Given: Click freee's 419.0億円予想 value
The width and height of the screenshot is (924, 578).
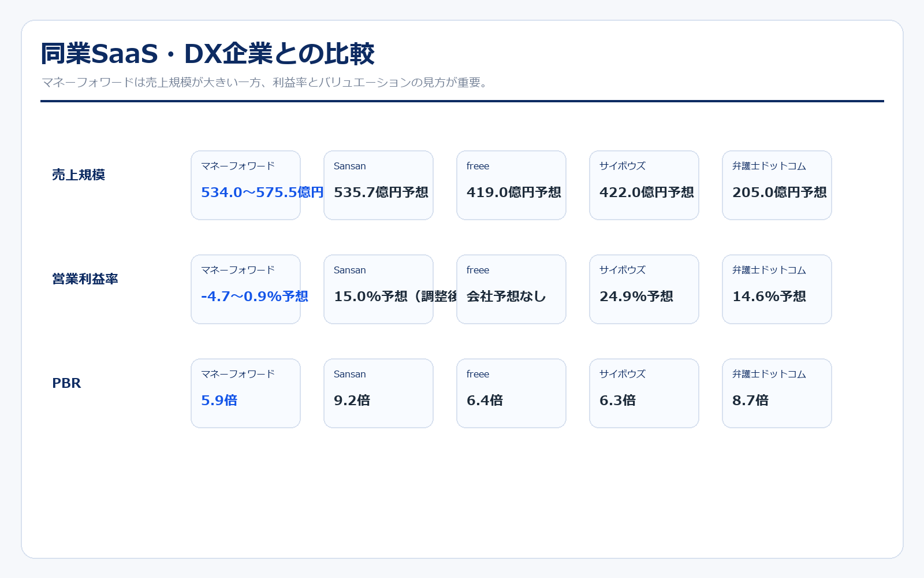Looking at the screenshot, I should click(514, 192).
